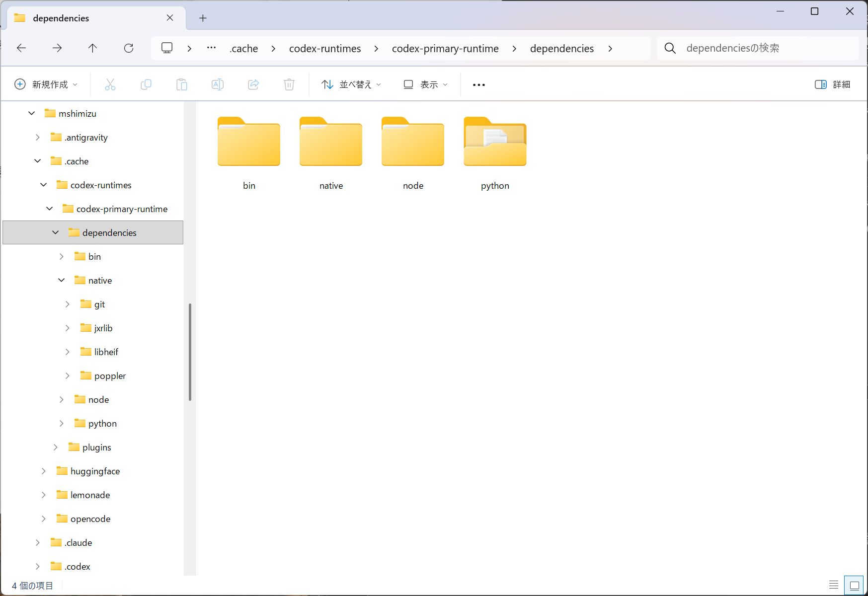The height and width of the screenshot is (596, 868).
Task: Click codex-runtimes in the address breadcrumb
Action: [325, 48]
